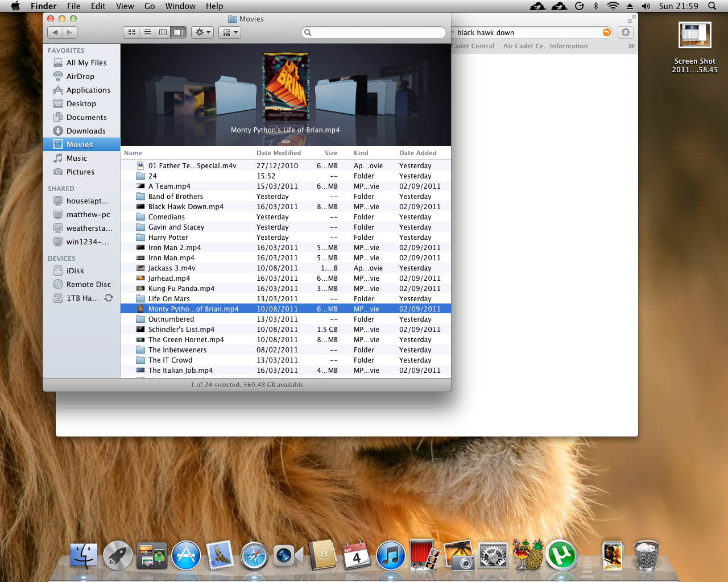Sort the list by Name column

(187, 153)
